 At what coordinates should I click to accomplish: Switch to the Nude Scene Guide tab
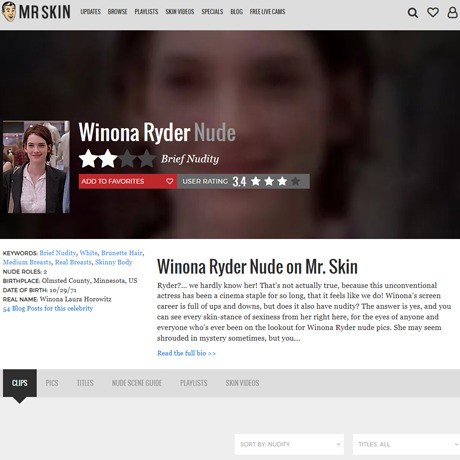point(137,383)
